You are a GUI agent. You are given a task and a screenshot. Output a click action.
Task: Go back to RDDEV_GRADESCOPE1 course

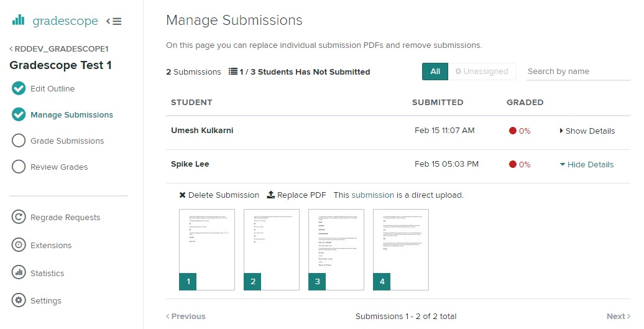tap(61, 49)
